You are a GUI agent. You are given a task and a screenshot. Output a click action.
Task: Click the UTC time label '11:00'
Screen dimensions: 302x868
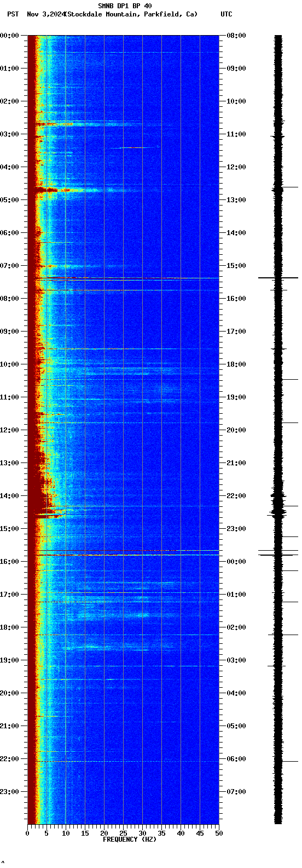[236, 134]
